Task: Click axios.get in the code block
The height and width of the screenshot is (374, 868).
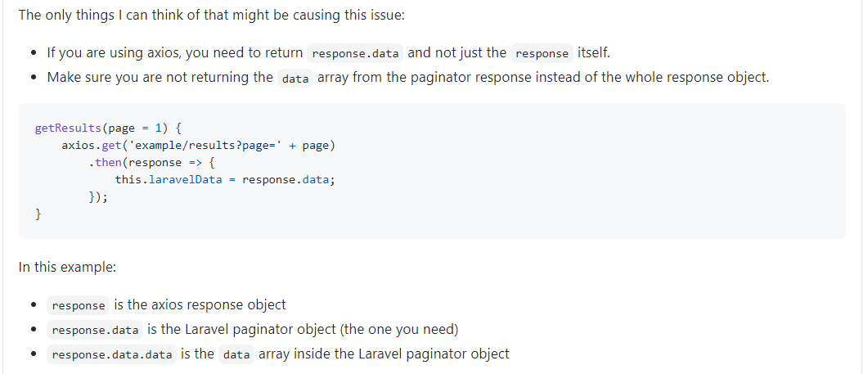Action: [x=92, y=146]
